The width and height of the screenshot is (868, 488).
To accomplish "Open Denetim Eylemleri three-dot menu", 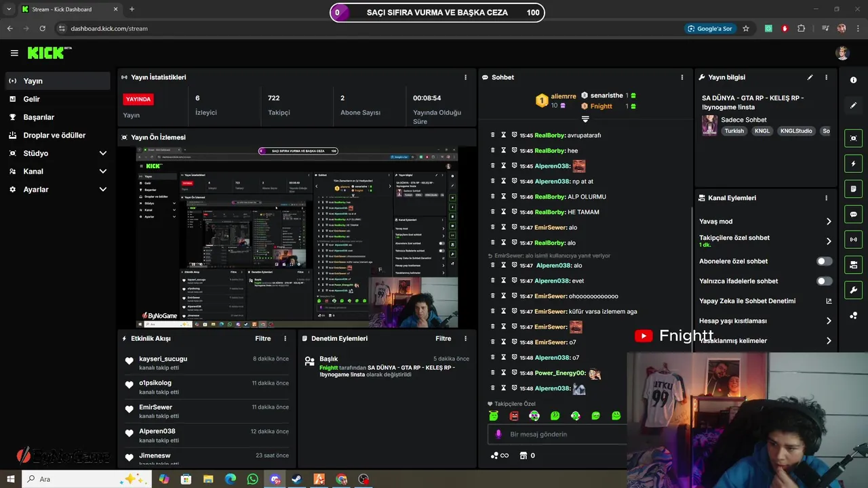I will click(465, 338).
